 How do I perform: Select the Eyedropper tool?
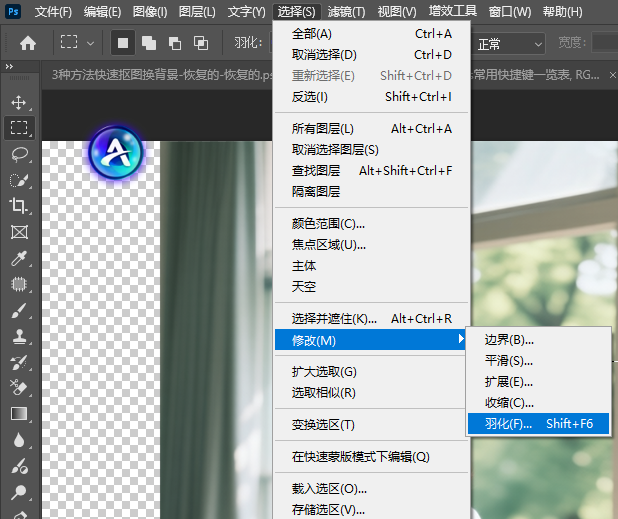tap(18, 259)
